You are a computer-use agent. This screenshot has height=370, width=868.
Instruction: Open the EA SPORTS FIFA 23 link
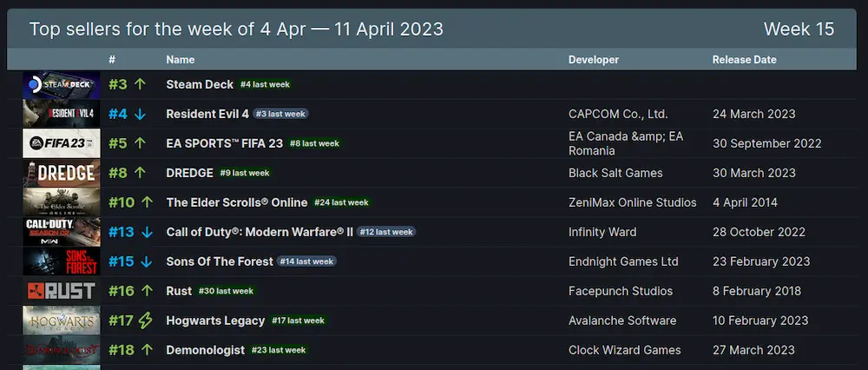point(225,143)
